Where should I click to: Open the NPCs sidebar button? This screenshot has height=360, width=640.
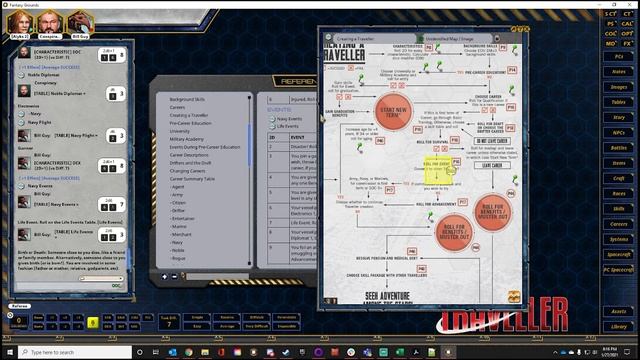(619, 133)
